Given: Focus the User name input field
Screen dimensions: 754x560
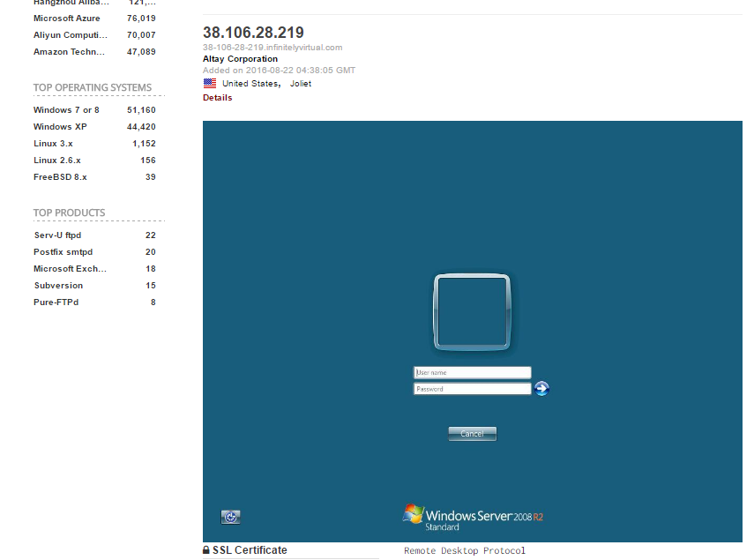Looking at the screenshot, I should click(x=472, y=372).
